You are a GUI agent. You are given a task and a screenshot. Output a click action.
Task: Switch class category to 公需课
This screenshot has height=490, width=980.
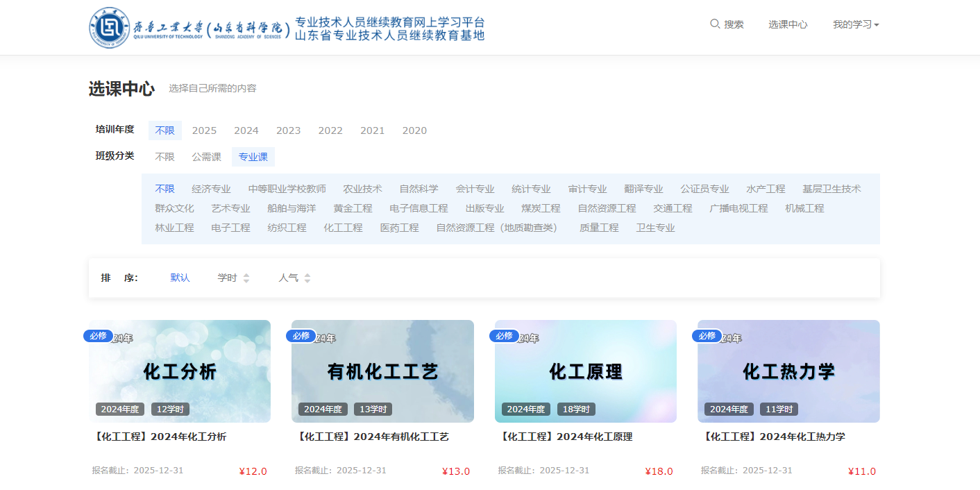point(206,157)
